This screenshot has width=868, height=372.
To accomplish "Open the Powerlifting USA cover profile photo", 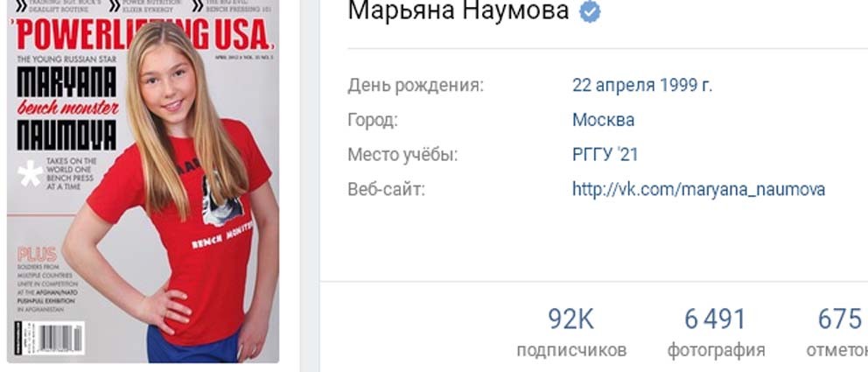I will (x=143, y=181).
